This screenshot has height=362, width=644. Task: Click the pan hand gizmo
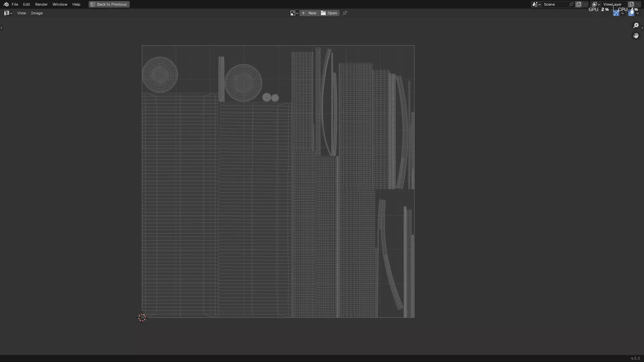636,36
